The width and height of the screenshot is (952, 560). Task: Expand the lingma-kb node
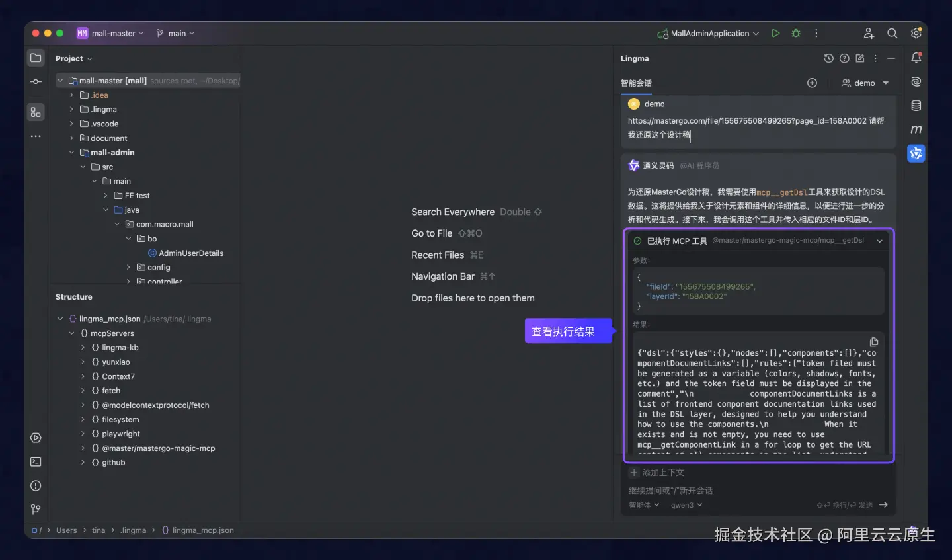(x=83, y=348)
